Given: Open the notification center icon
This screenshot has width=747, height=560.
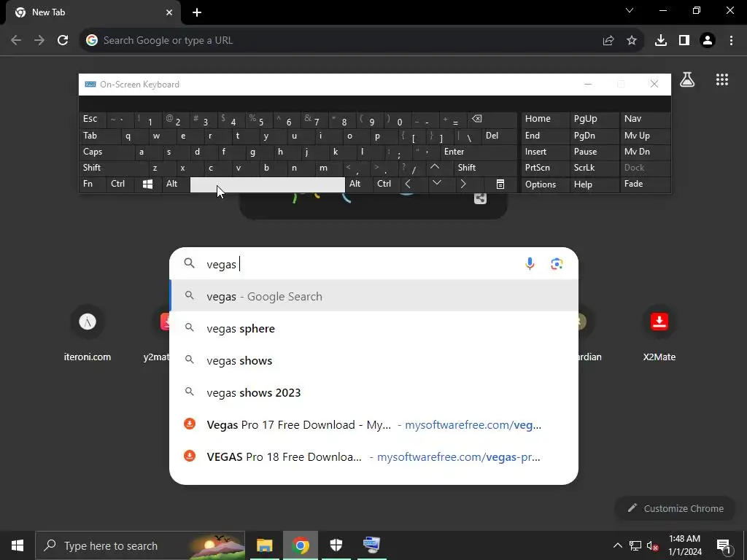Looking at the screenshot, I should coord(724,545).
